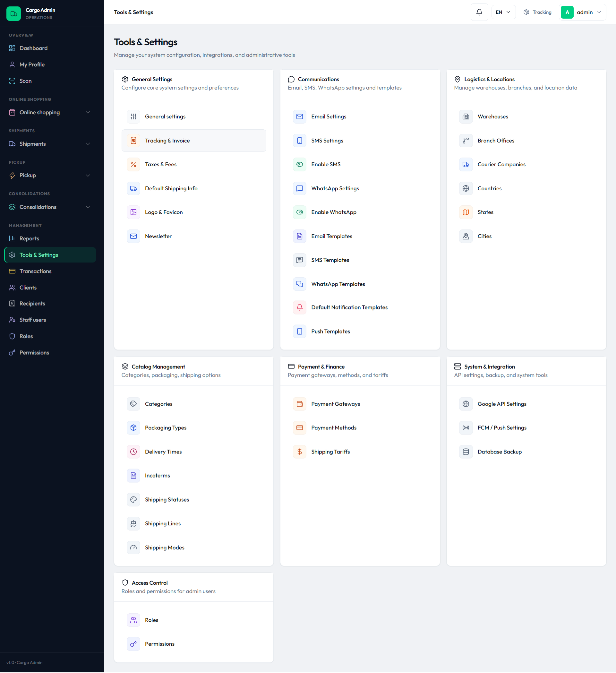This screenshot has width=616, height=673.
Task: Open Permissions under Access Control card
Action: click(x=193, y=644)
